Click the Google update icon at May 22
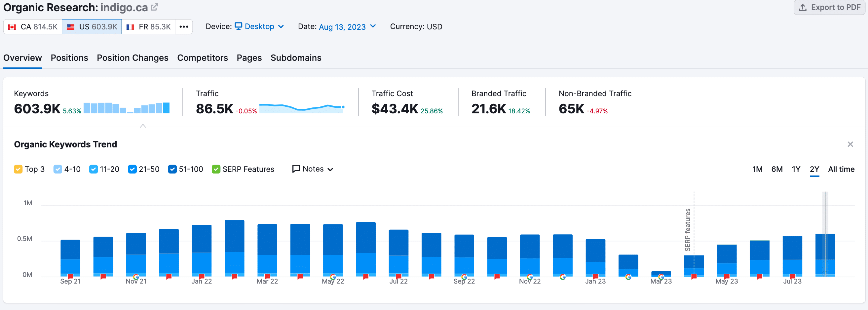 point(333,277)
